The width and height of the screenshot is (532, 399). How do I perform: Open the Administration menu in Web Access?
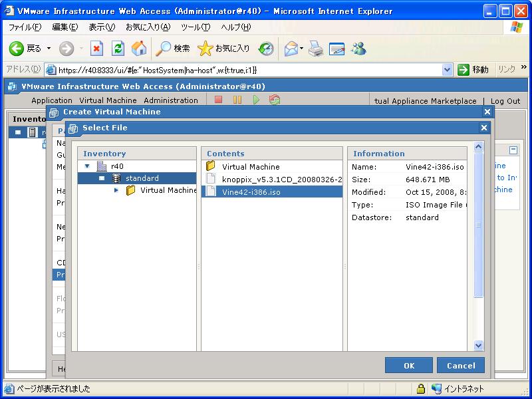tap(171, 100)
